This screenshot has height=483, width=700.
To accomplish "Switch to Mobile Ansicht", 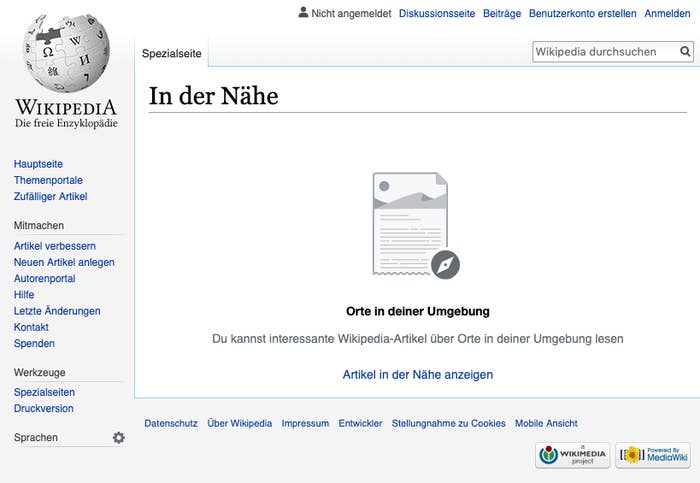I will click(x=546, y=423).
